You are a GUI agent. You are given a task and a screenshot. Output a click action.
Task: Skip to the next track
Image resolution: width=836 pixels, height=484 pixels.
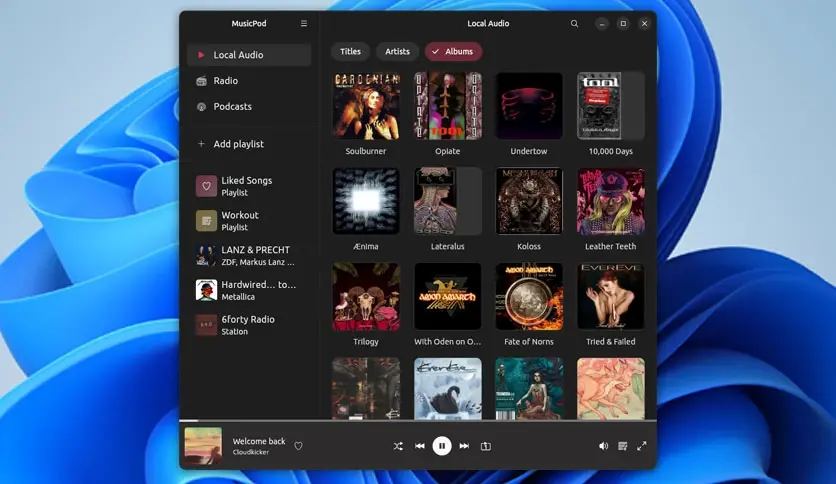tap(464, 446)
